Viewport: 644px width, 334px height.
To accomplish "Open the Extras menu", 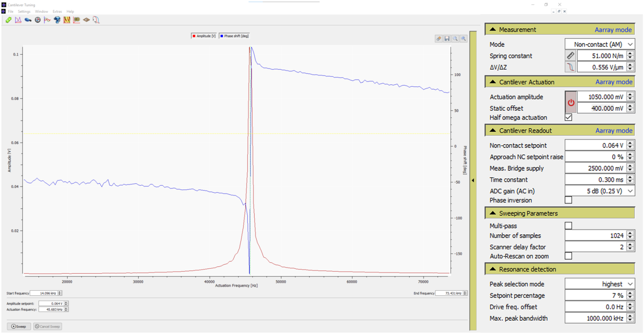I will point(57,12).
